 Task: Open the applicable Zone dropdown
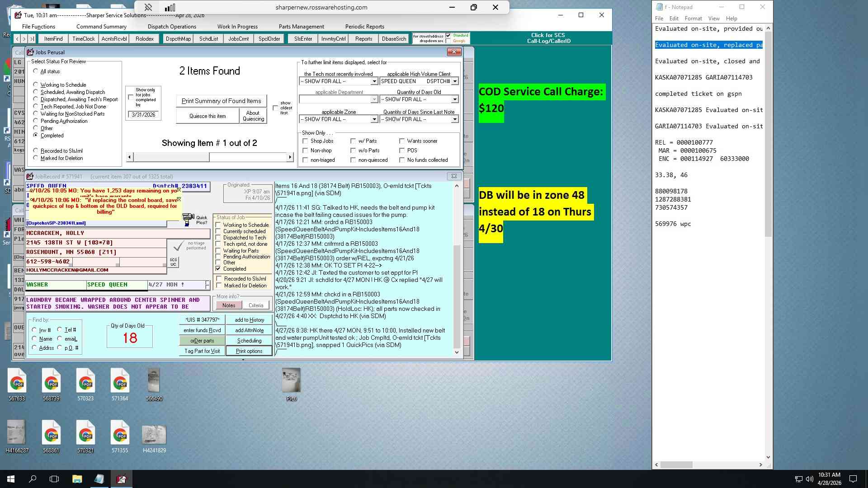click(x=374, y=119)
